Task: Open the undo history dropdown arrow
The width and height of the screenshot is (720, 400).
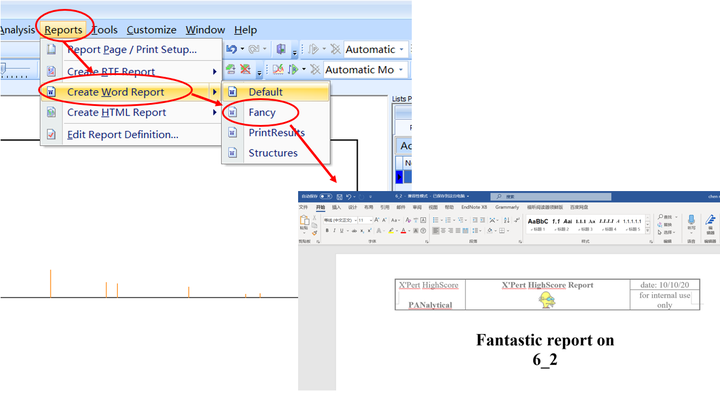Action: (242, 49)
